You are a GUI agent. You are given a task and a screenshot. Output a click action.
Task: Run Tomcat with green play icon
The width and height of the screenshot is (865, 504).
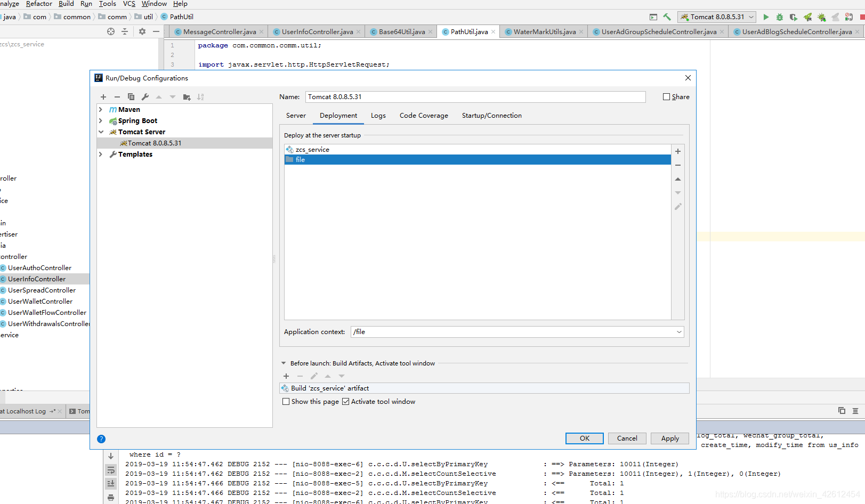click(x=766, y=17)
